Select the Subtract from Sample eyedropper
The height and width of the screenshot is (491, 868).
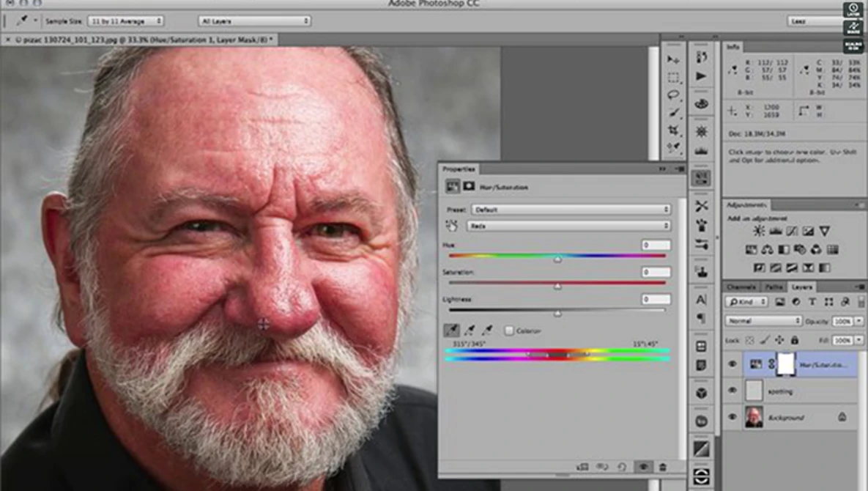[x=486, y=331]
